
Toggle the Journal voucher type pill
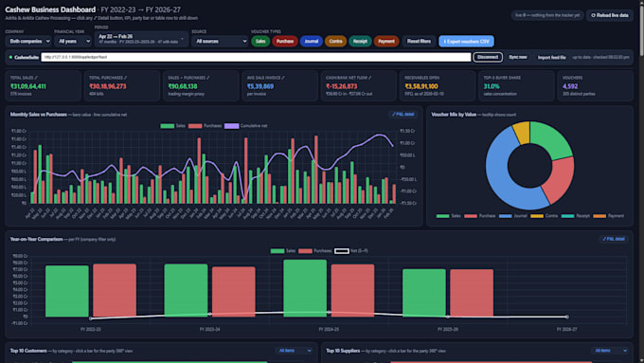point(311,41)
